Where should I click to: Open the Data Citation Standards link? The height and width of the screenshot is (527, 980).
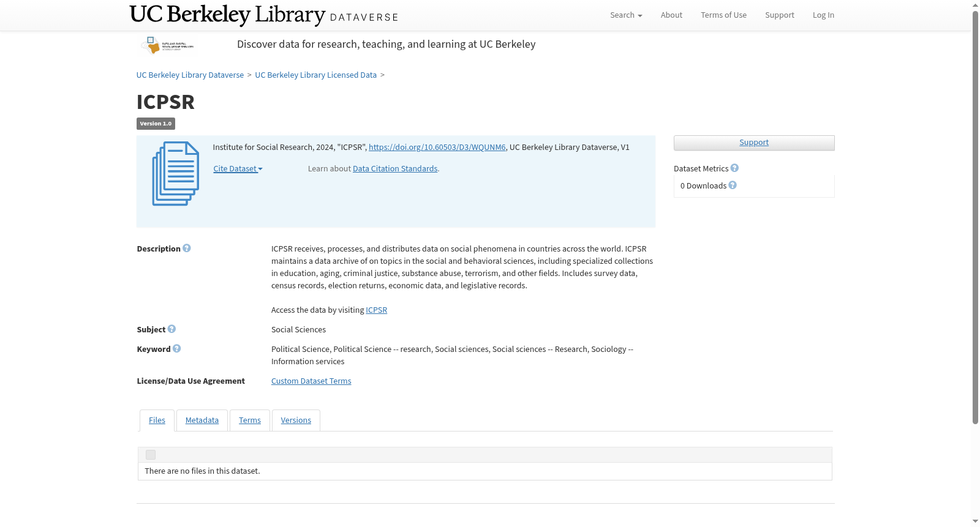point(395,169)
